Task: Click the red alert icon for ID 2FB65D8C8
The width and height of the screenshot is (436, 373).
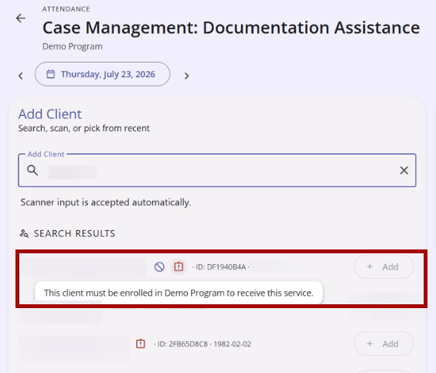Action: (x=141, y=344)
